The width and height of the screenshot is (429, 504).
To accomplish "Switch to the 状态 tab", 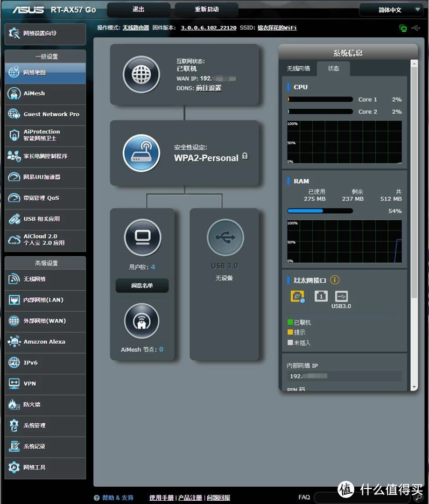I will click(334, 68).
